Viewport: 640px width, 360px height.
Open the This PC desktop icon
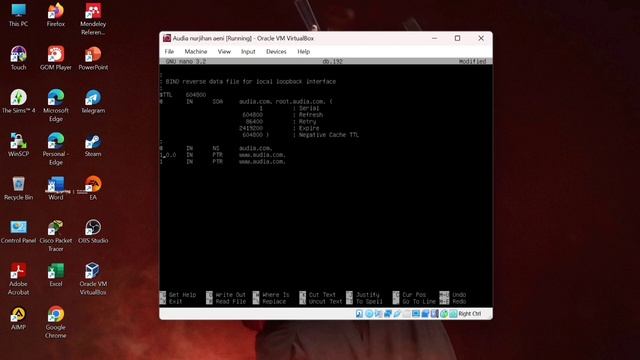click(x=18, y=15)
